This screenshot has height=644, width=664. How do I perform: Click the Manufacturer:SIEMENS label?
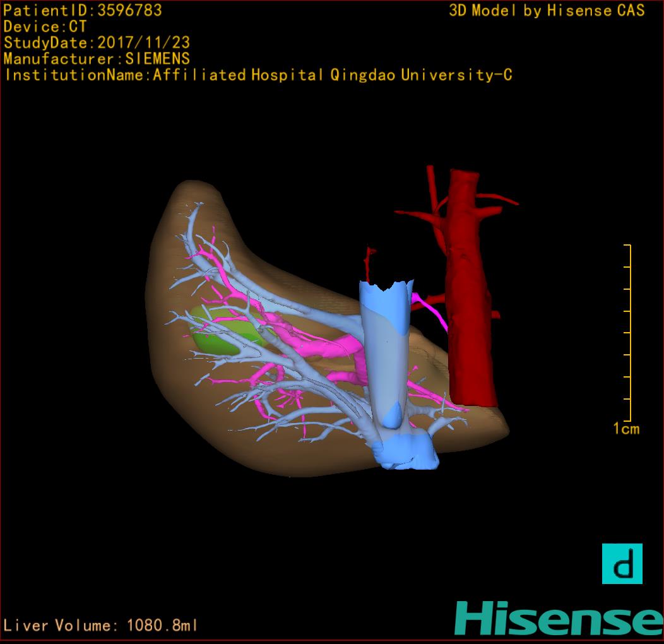point(97,59)
